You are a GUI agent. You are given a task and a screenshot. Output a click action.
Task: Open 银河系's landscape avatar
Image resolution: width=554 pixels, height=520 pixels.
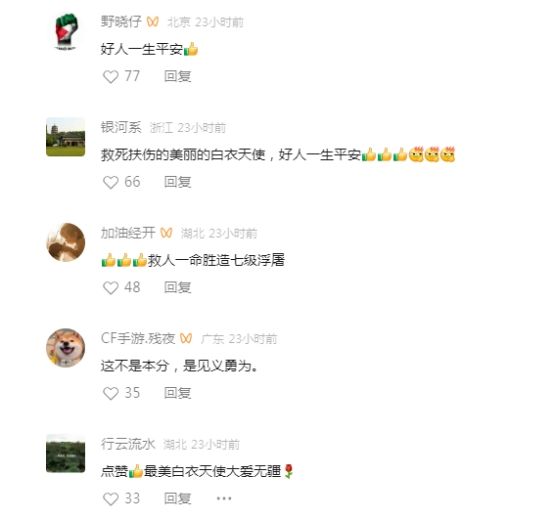[x=66, y=137]
